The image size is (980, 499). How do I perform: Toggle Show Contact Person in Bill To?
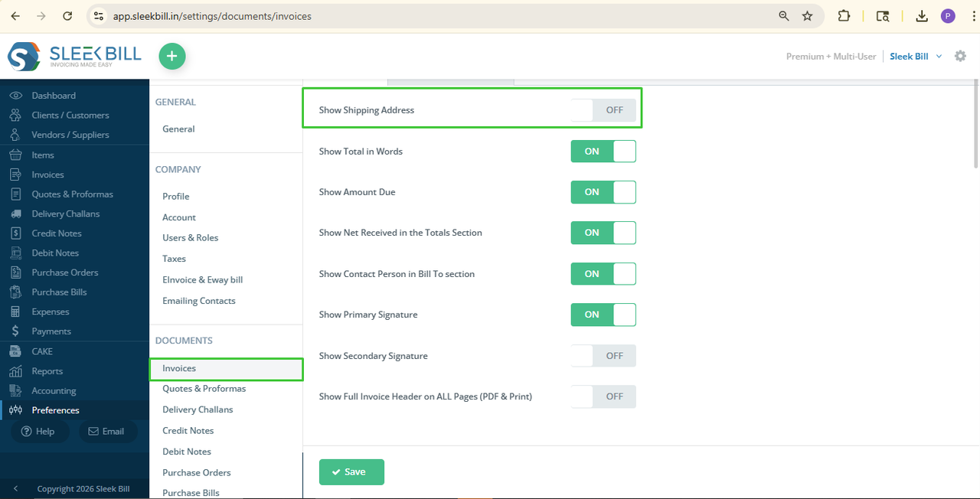click(603, 274)
